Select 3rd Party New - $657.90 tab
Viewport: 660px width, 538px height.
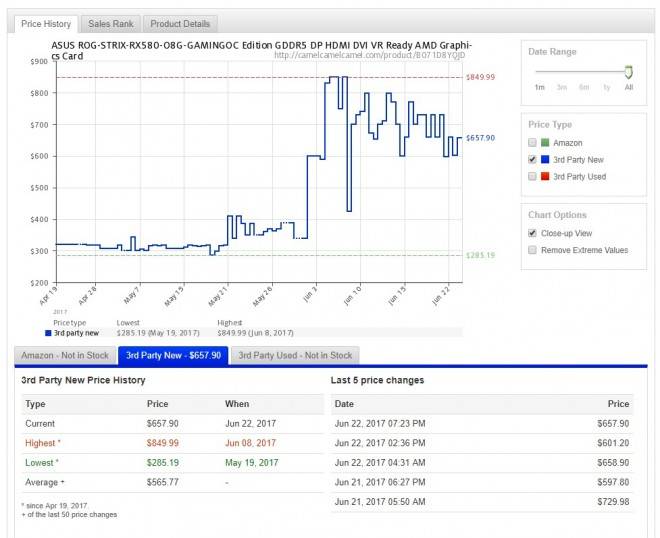click(173, 356)
